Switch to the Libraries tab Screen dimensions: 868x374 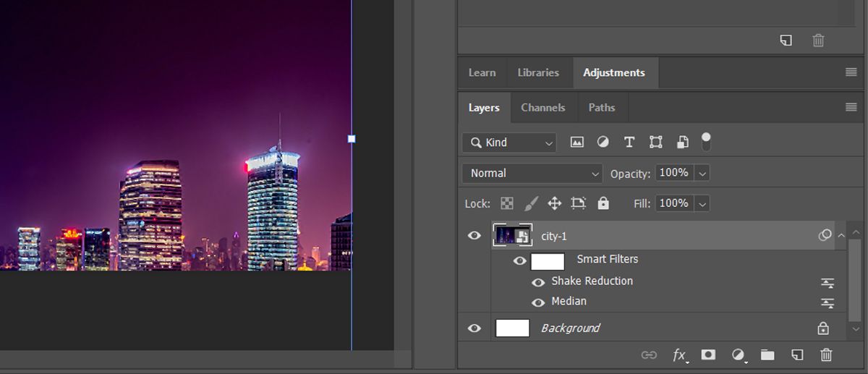point(538,72)
